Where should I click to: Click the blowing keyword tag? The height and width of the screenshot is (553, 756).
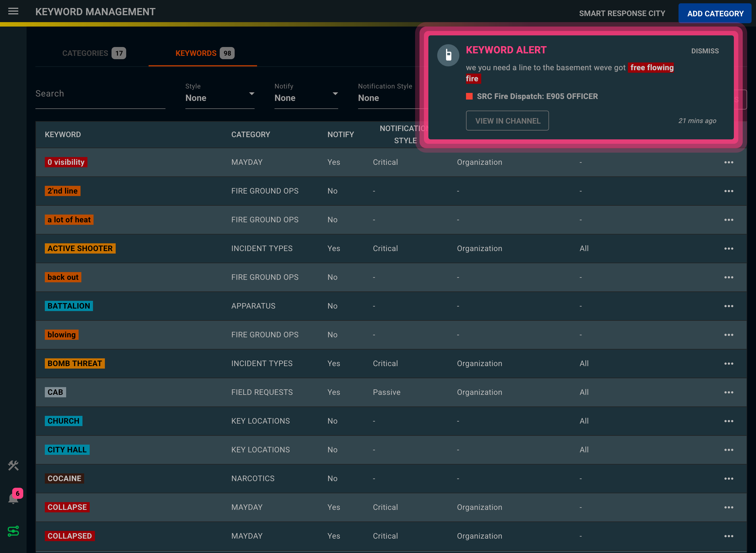pyautogui.click(x=62, y=335)
